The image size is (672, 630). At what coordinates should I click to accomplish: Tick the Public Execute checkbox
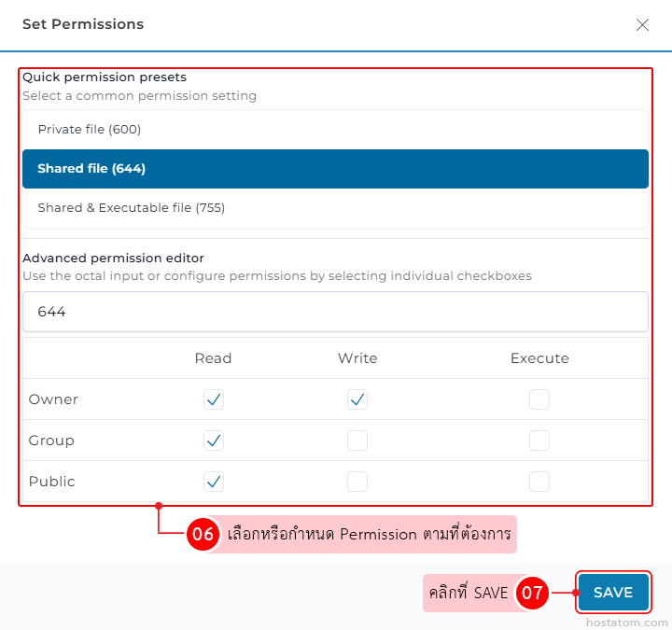click(x=539, y=482)
